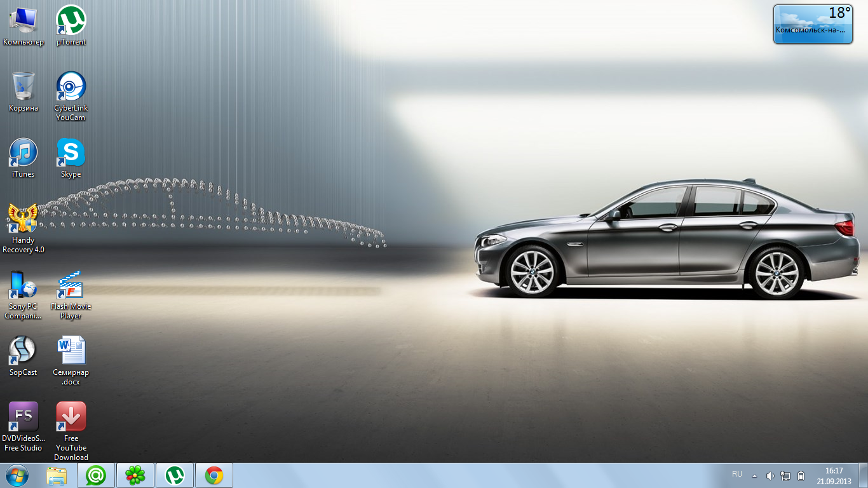Click the RU input language indicator
Screen dimensions: 868x488
pos(737,474)
